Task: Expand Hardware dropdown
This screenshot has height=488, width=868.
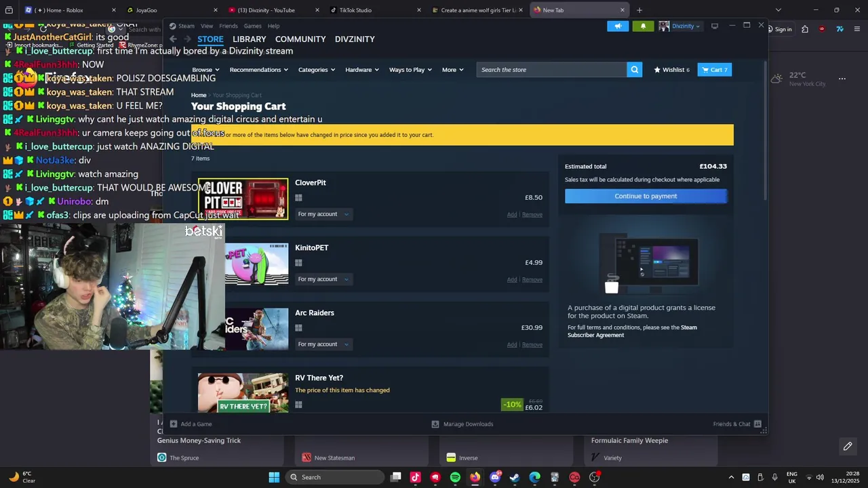Action: (x=362, y=70)
